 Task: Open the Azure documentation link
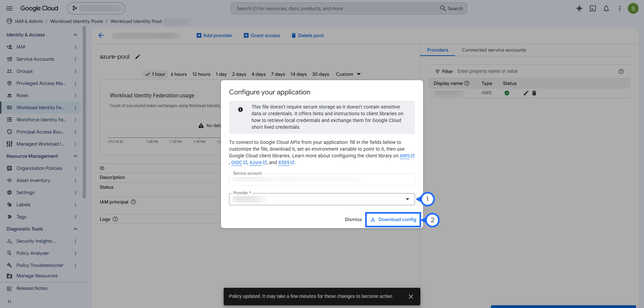[258, 162]
